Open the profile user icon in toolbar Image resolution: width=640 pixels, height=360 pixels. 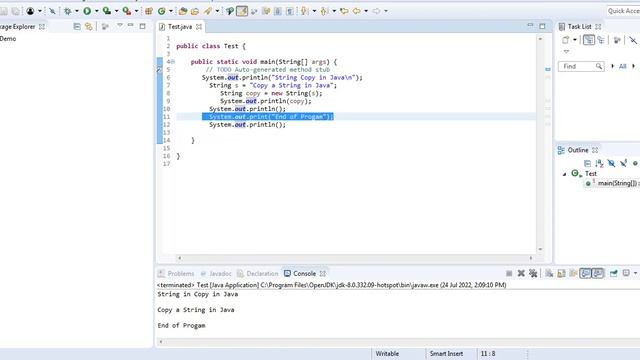pyautogui.click(x=30, y=11)
